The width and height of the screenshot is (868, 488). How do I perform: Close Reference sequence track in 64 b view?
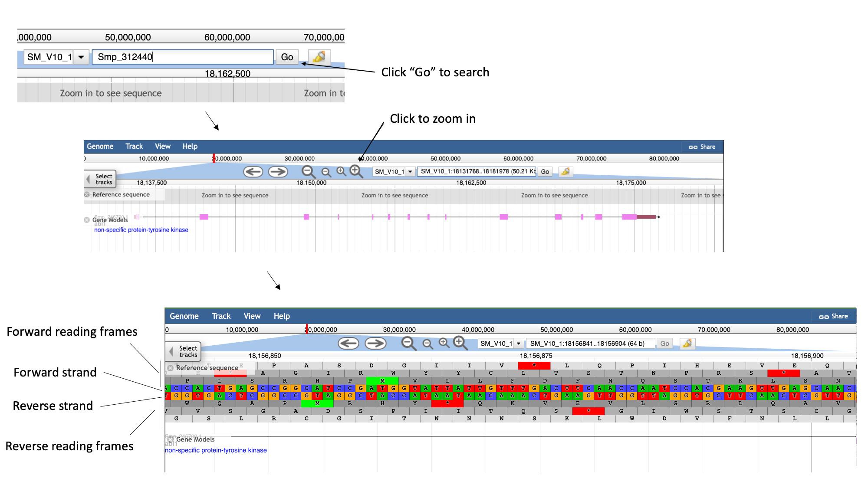pyautogui.click(x=171, y=368)
